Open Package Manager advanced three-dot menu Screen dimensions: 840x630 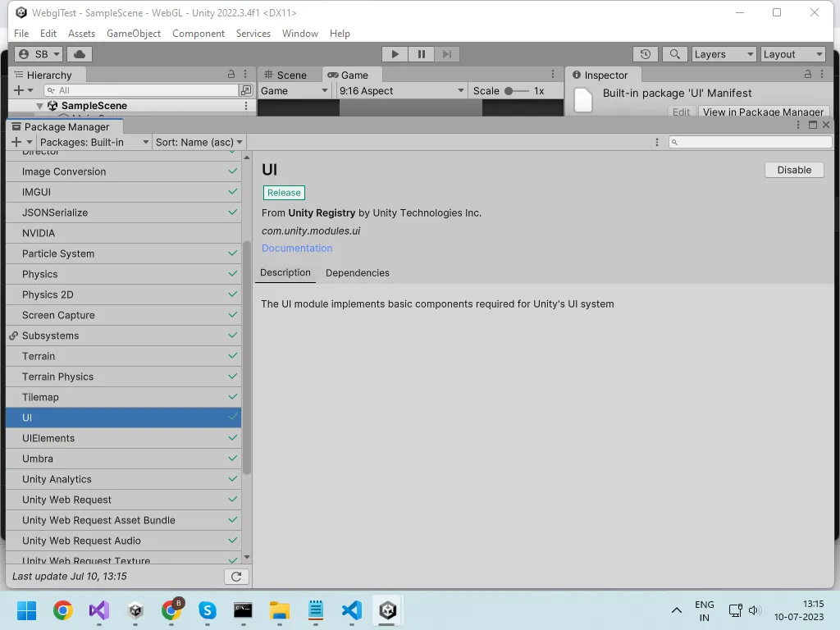657,142
